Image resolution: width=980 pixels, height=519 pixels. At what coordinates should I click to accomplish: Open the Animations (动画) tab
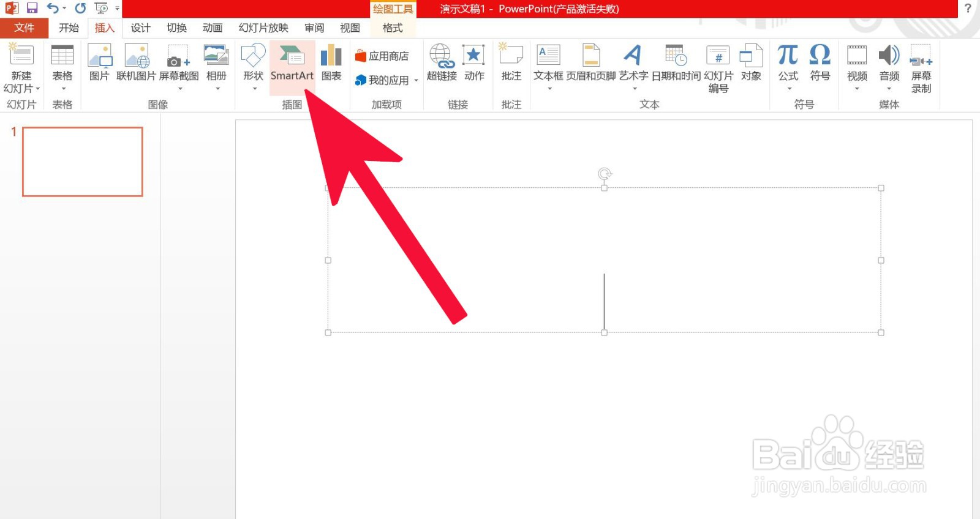pos(213,28)
